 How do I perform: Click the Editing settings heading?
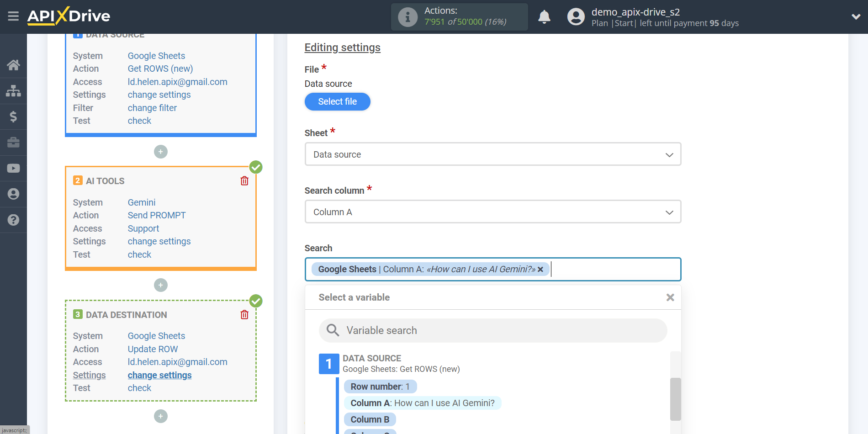pyautogui.click(x=342, y=48)
